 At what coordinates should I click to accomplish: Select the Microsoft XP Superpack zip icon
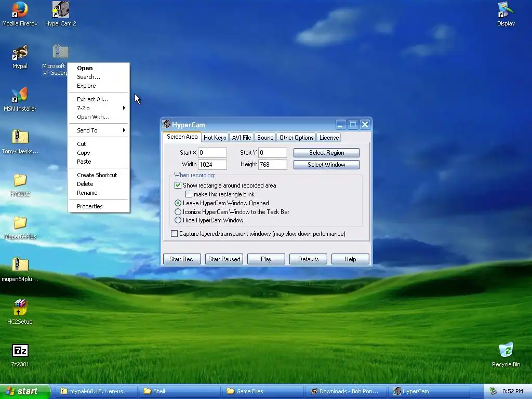pyautogui.click(x=61, y=52)
